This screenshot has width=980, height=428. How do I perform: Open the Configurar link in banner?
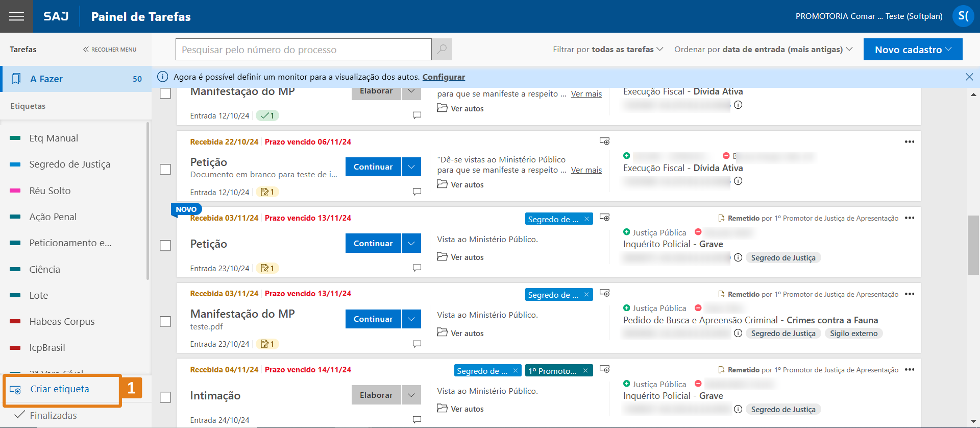[x=443, y=77]
